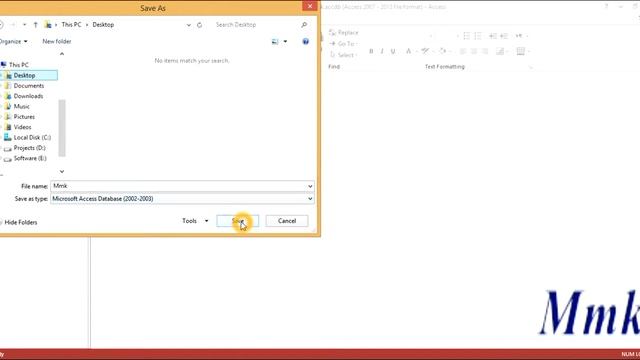Click Align Right icon in Access ribbon

coord(485,51)
